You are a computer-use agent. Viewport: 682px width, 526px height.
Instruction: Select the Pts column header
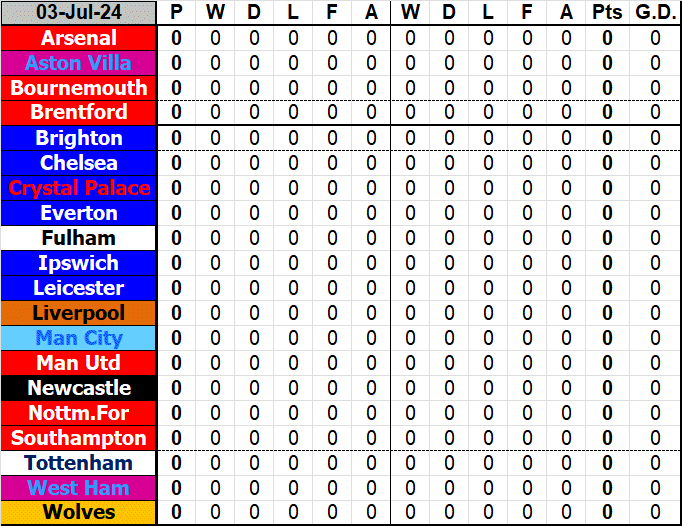tap(607, 13)
